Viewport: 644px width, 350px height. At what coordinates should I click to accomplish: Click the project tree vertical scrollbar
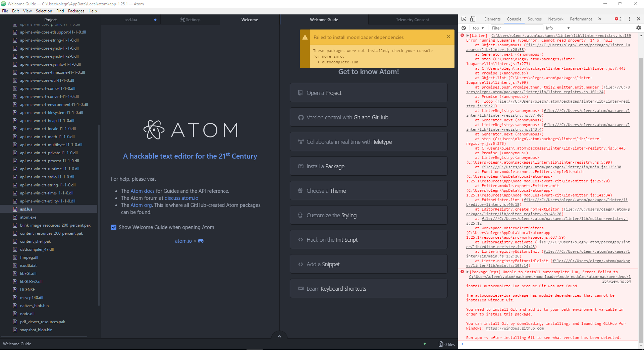click(99, 215)
